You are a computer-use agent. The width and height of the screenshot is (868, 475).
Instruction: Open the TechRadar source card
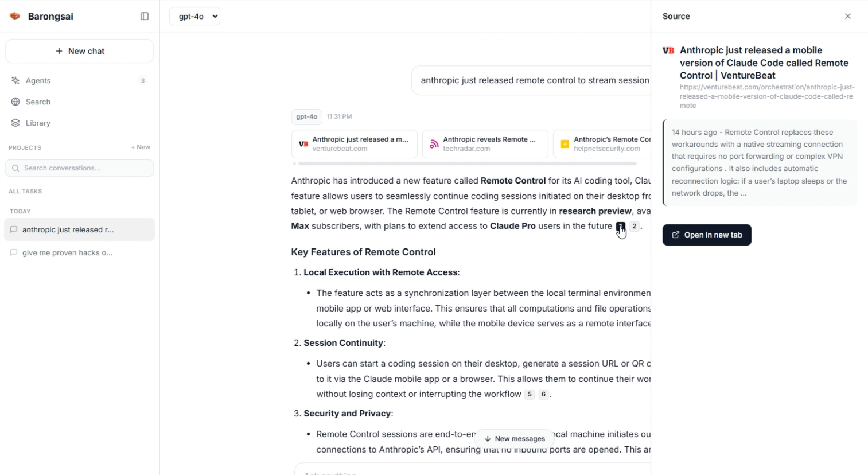point(485,144)
